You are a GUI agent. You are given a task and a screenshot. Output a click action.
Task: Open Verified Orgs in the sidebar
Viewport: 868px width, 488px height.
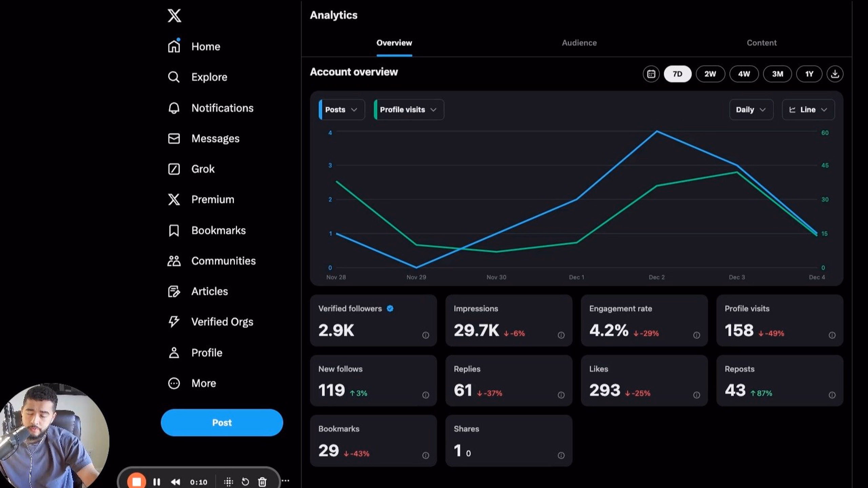click(210, 322)
